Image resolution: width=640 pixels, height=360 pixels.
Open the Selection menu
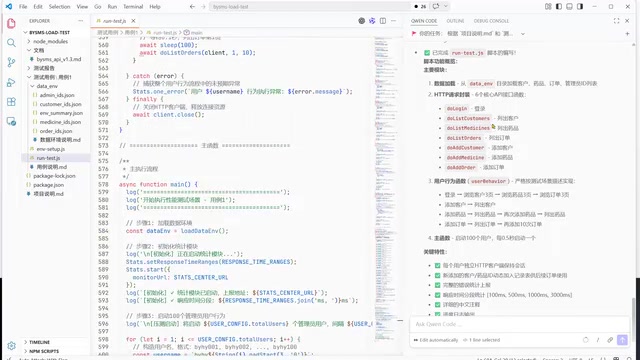coord(60,7)
